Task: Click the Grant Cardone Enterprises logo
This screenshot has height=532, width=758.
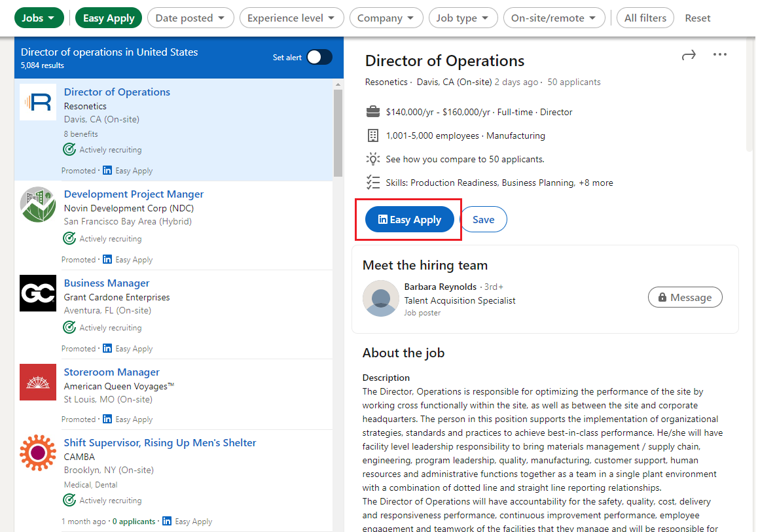Action: (37, 293)
